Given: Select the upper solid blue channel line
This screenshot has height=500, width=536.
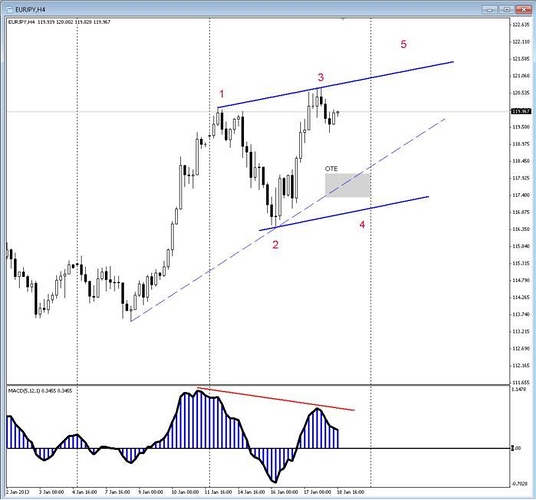Looking at the screenshot, I should click(335, 85).
